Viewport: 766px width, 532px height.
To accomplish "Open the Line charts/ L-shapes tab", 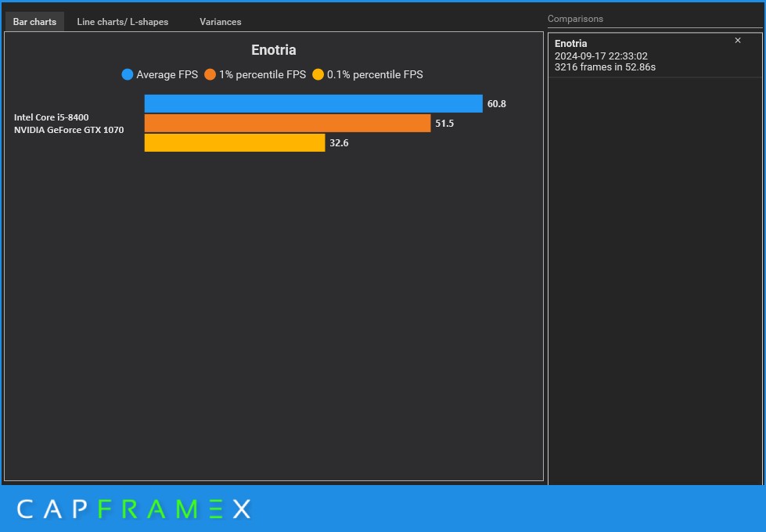I will click(x=123, y=22).
